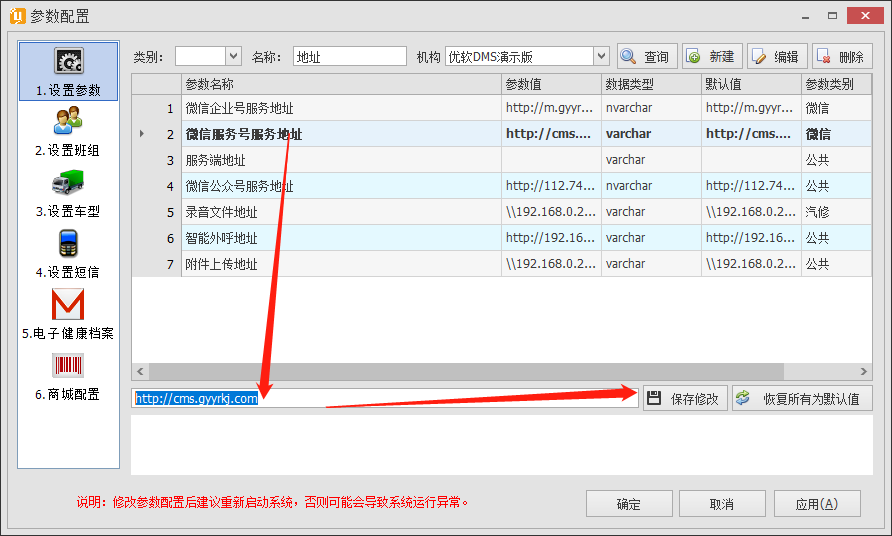
Task: Click the 取消 button
Action: (722, 504)
